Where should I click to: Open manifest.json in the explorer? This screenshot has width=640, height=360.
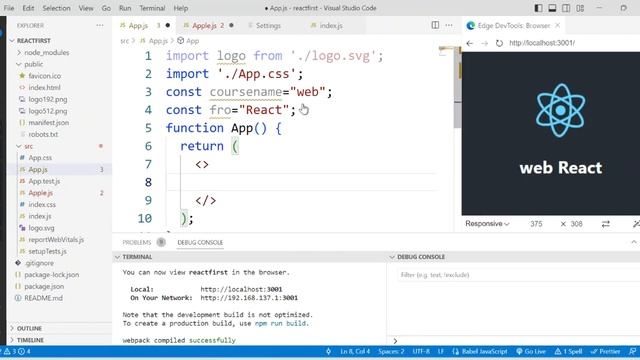tap(48, 123)
